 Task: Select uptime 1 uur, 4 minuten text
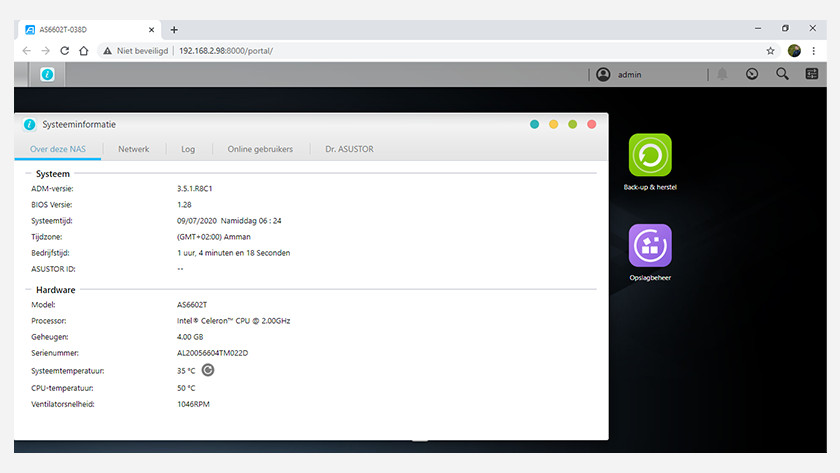(x=233, y=253)
